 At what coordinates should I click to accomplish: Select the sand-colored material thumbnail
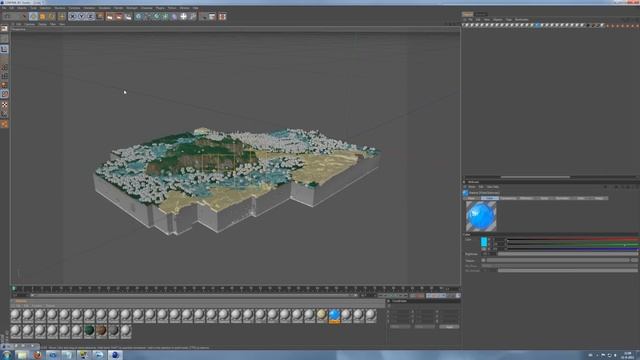[x=322, y=315]
